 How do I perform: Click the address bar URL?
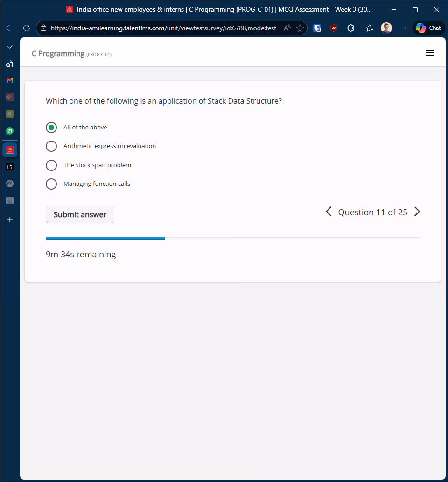[x=163, y=28]
